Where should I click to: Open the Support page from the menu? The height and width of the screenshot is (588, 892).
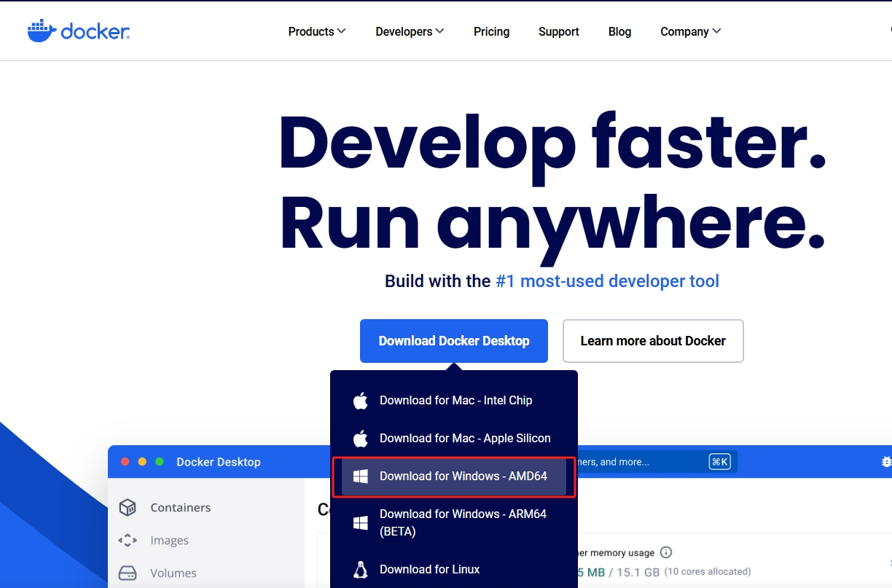pos(558,31)
